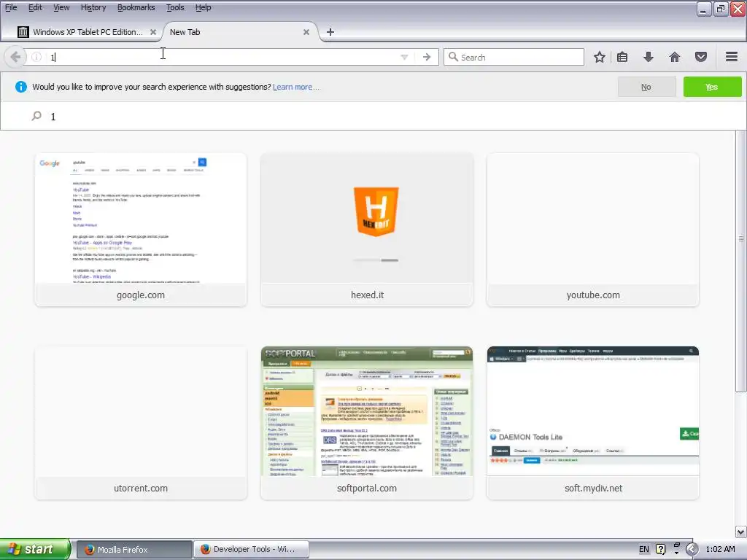Open the youtube.com tile
Screen dimensions: 747x560
pos(592,230)
